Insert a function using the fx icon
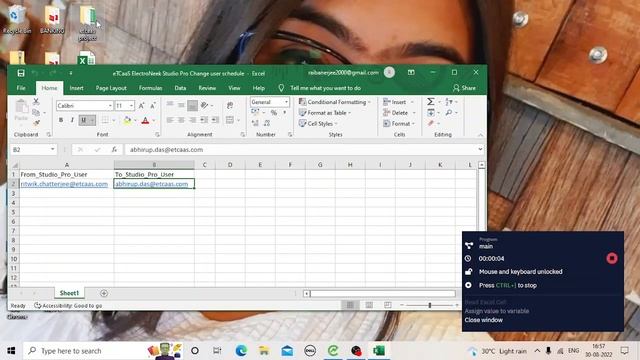This screenshot has width=640, height=360. (x=114, y=150)
